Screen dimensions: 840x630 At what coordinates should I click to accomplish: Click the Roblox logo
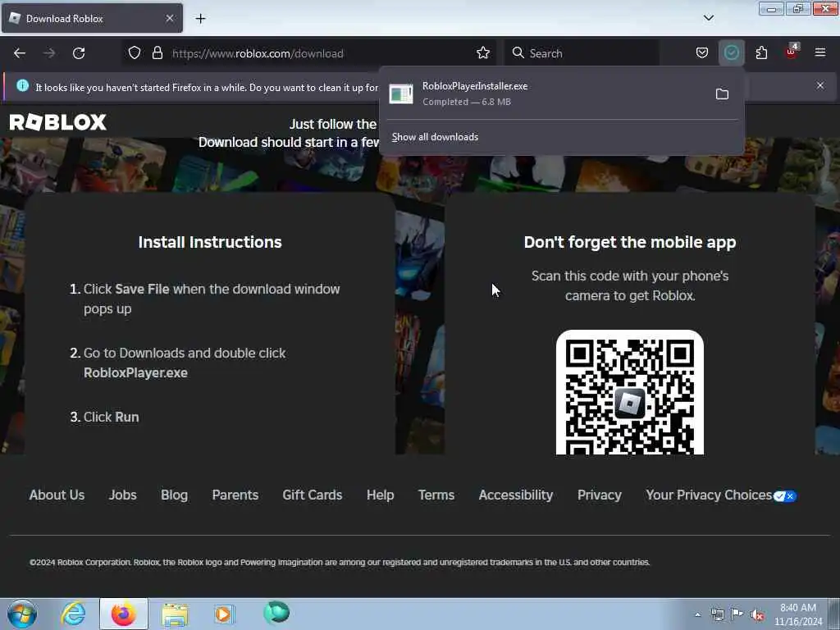point(58,122)
